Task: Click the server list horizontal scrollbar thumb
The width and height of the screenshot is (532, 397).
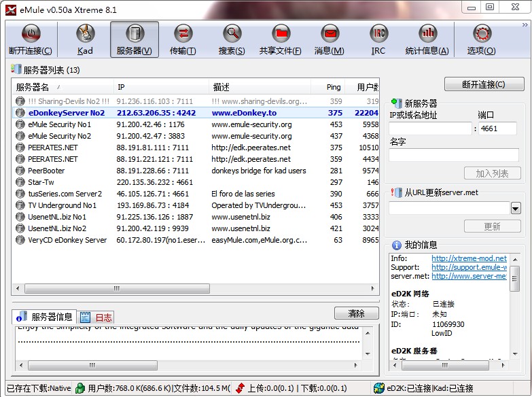Action: [117, 288]
